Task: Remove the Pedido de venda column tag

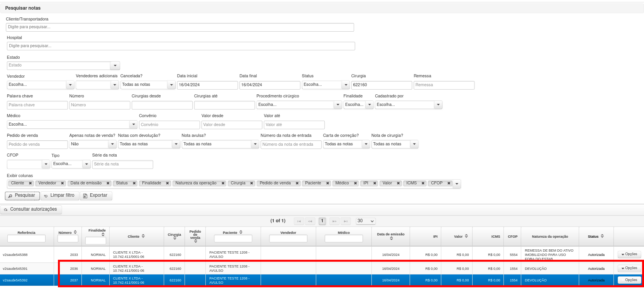Action: pos(297,183)
